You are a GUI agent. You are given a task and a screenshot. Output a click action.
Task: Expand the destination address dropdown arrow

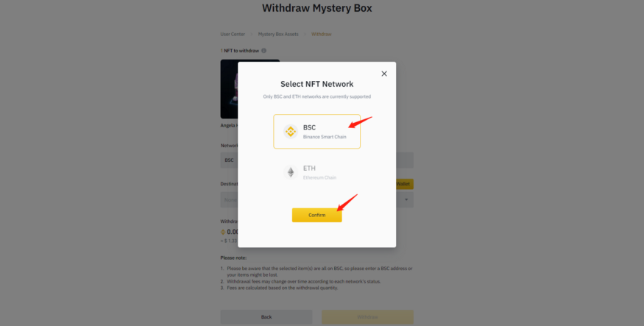(x=406, y=199)
